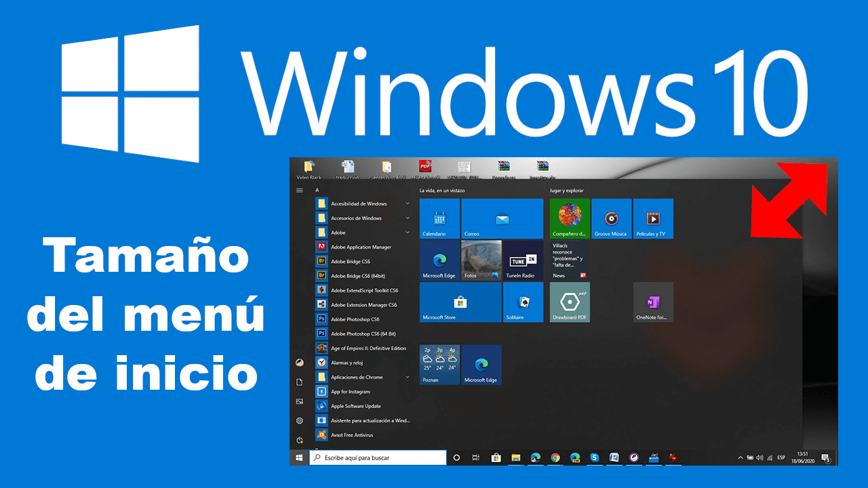This screenshot has width=868, height=488.
Task: Open Microsoft Edge tile beside Fotos
Action: pyautogui.click(x=439, y=260)
